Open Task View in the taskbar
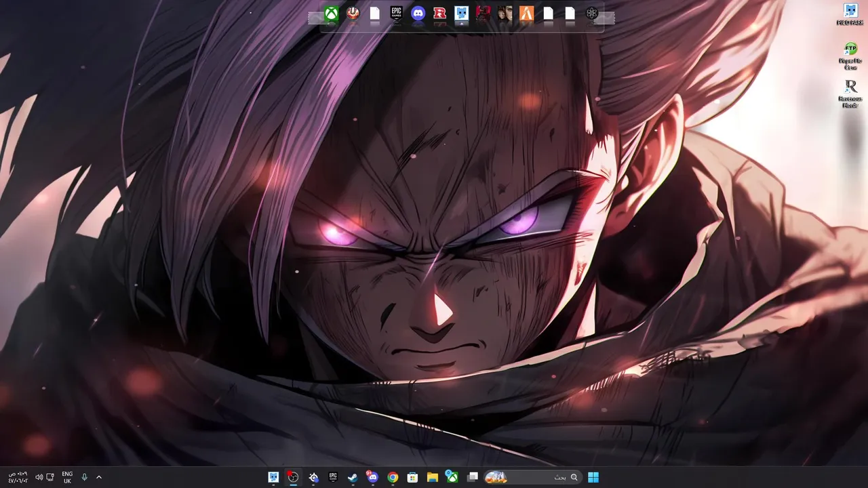This screenshot has height=488, width=868. (473, 477)
